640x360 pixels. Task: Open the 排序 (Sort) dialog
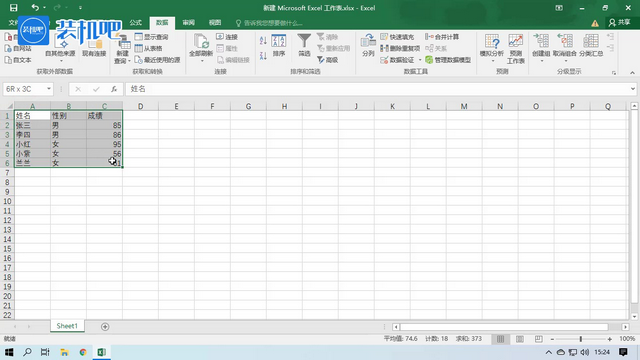[279, 45]
